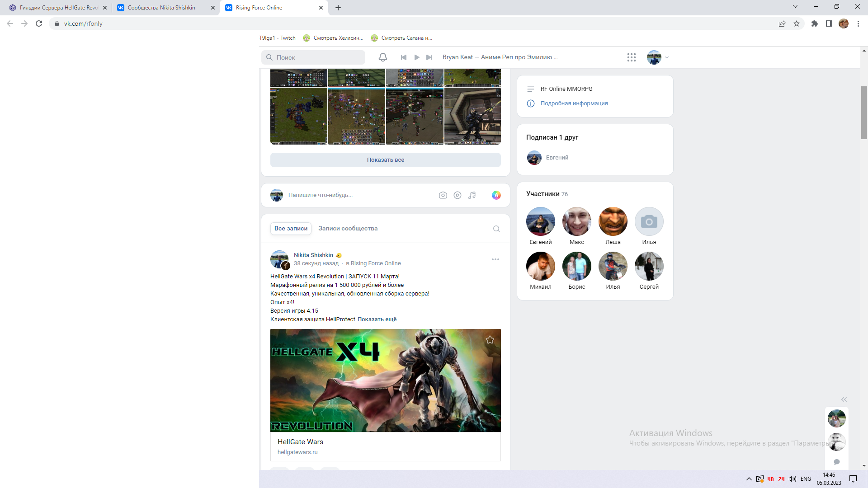Start playback in VK header player

tap(417, 57)
